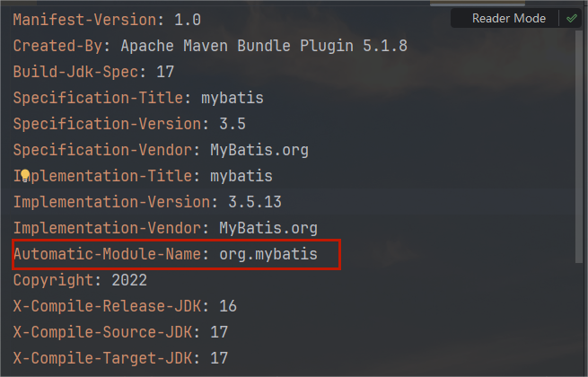The image size is (588, 377).
Task: Toggle Reader Mode in the editor
Action: (509, 18)
